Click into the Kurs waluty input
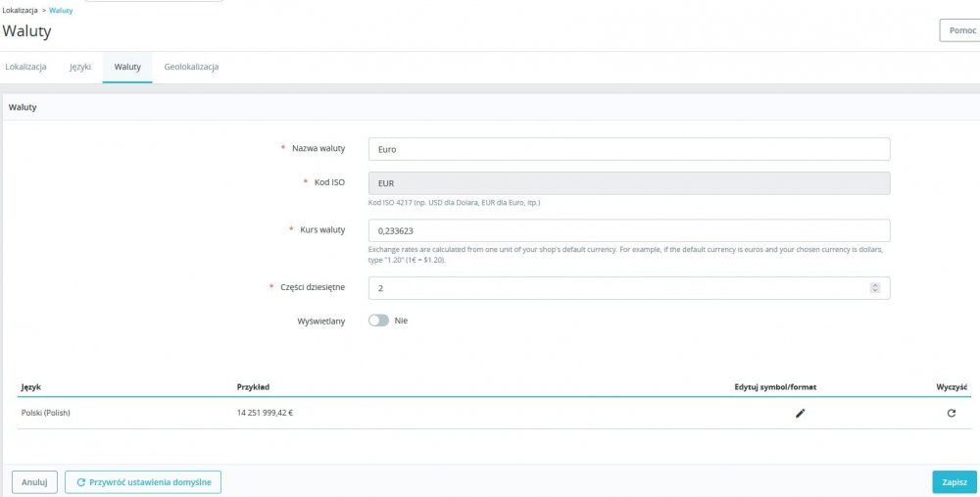This screenshot has height=497, width=980. tap(628, 230)
